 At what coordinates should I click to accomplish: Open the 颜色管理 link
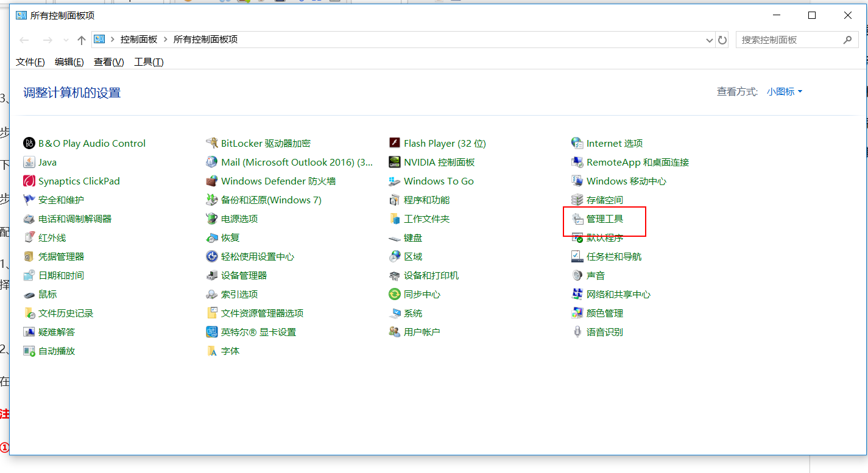pos(605,314)
